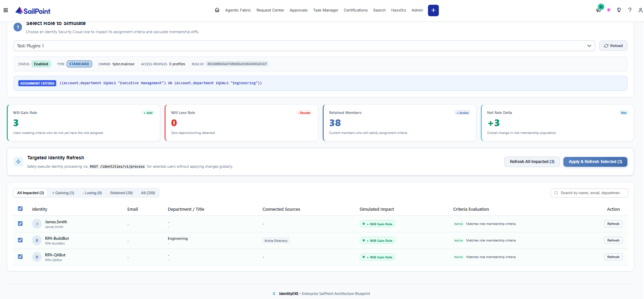Expand the 'Test: Plugins 1' role dropdown

click(x=304, y=46)
